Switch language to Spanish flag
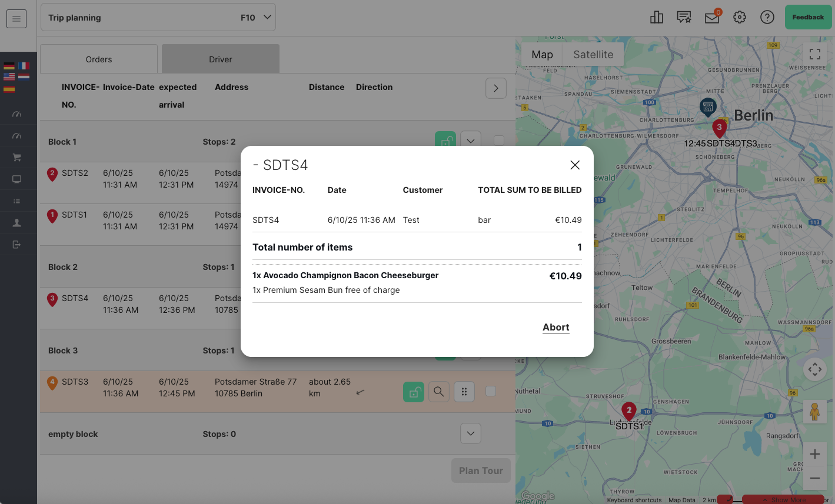 click(9, 88)
